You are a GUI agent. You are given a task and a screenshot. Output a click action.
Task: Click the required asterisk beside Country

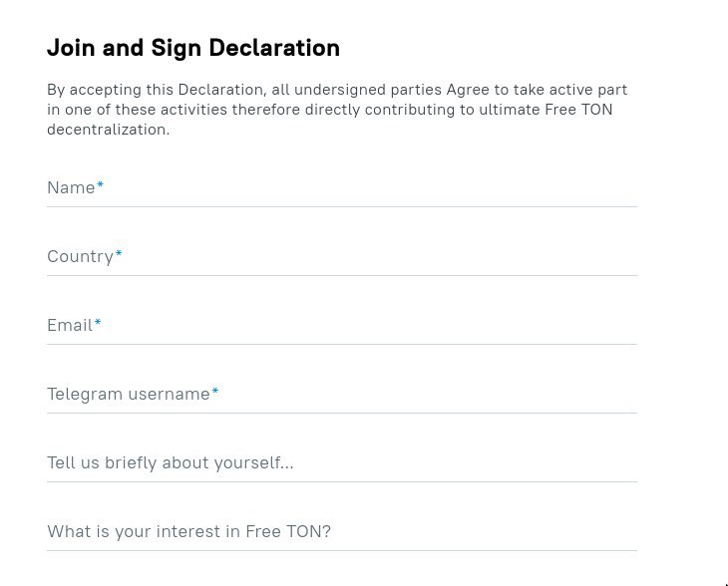coord(119,254)
